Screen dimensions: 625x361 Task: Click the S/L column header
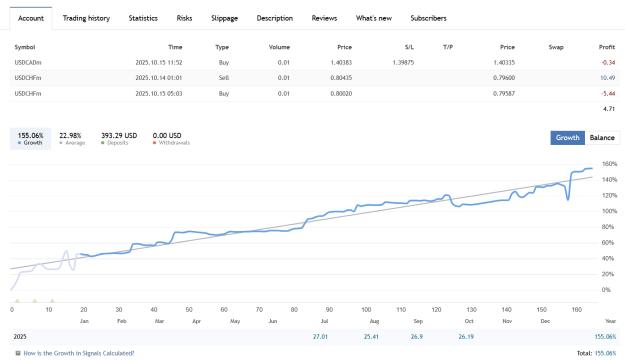[x=409, y=47]
